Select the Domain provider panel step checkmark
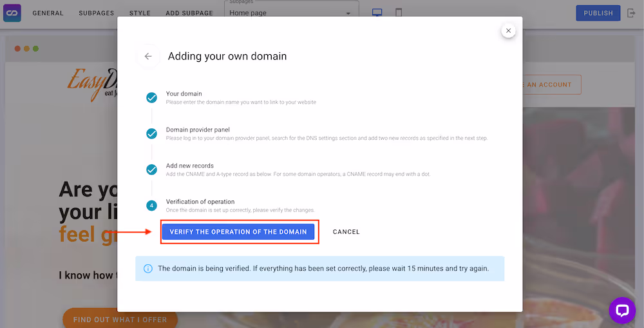The image size is (644, 328). click(151, 134)
